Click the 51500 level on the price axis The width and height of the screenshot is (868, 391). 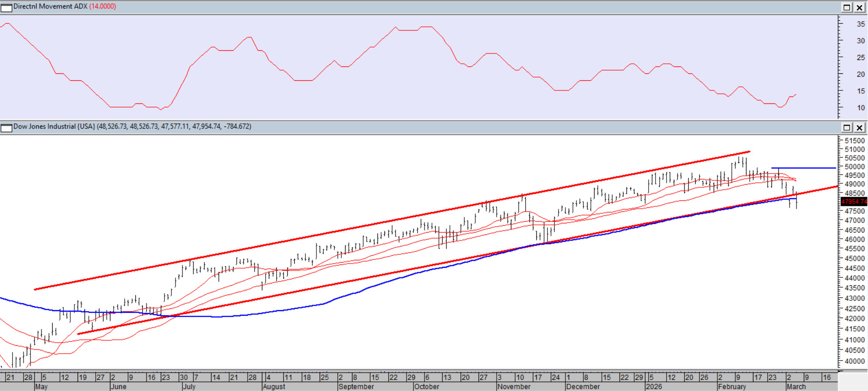(x=854, y=141)
